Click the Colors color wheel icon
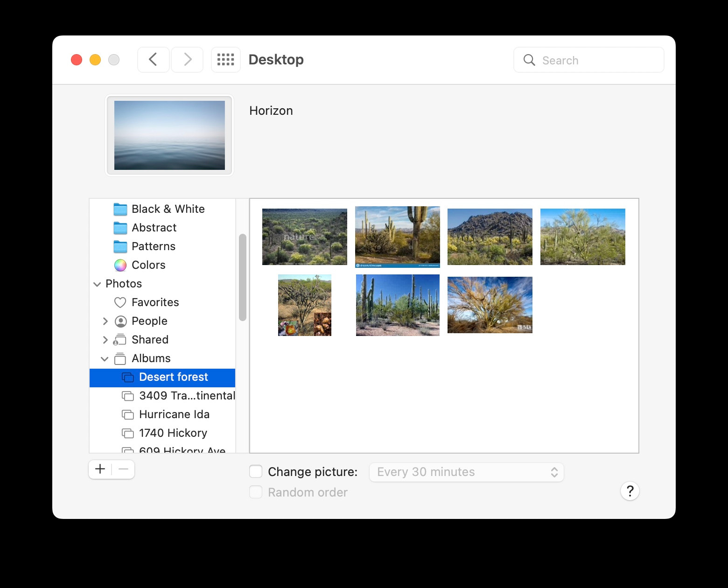The image size is (728, 588). (120, 265)
